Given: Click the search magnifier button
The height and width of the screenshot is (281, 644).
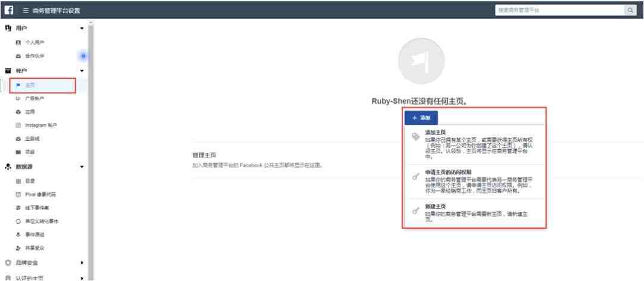Looking at the screenshot, I should click(630, 10).
